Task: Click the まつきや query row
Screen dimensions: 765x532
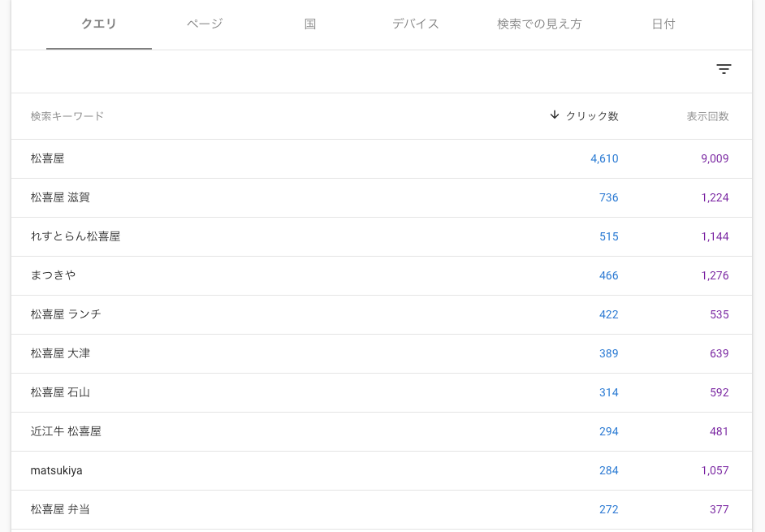Action: tap(54, 275)
